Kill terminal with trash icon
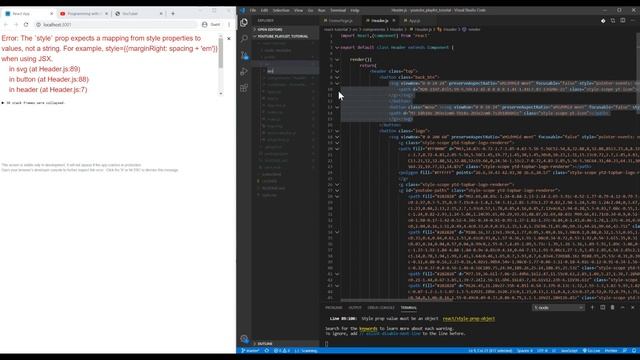 [612, 307]
